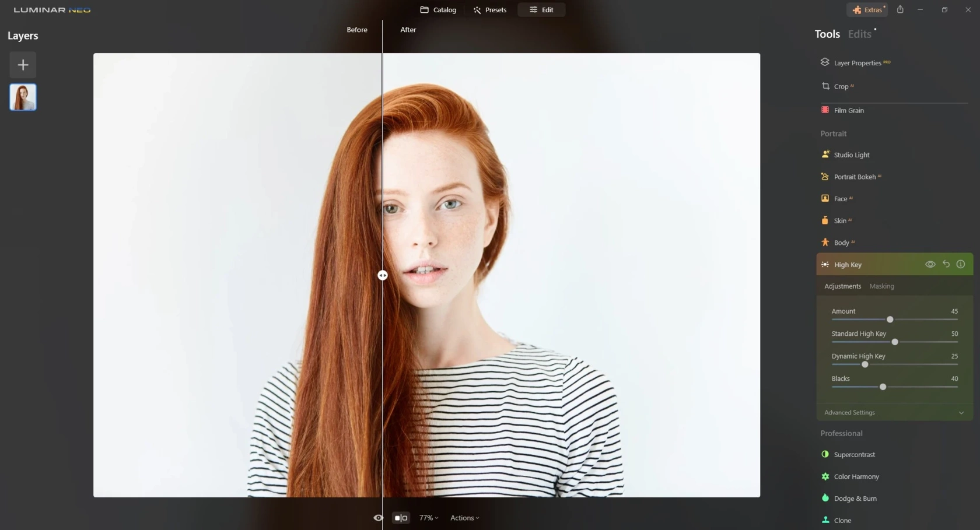Toggle High Key effect visibility

click(930, 264)
